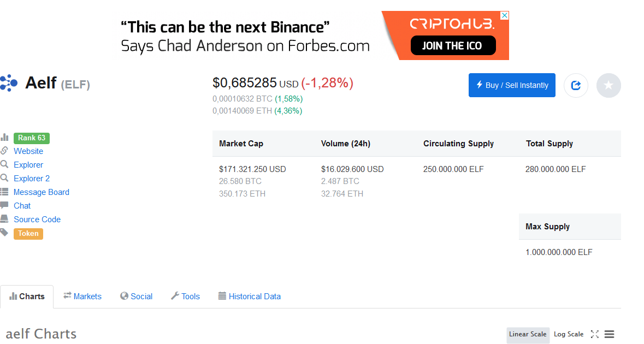
Task: Add Aelf to watchlist with star icon
Action: click(x=608, y=85)
